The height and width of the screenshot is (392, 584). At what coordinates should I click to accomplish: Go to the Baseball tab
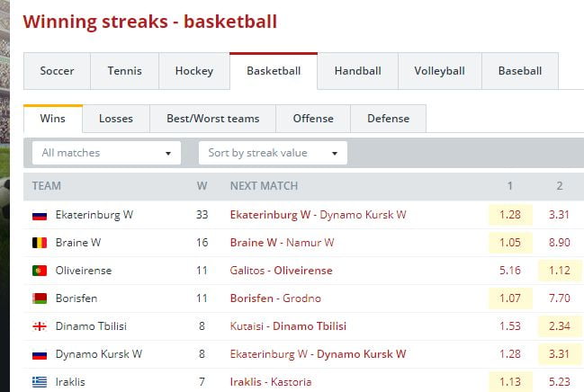520,71
